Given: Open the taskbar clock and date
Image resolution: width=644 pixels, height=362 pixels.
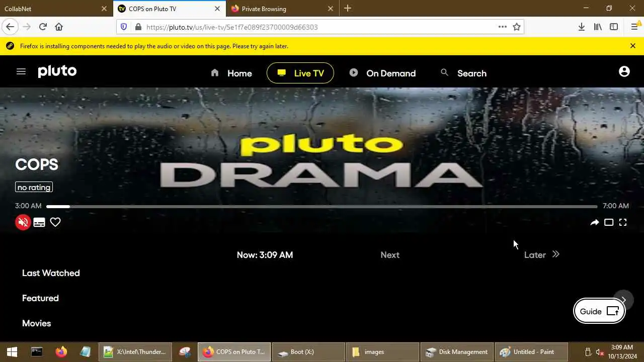Looking at the screenshot, I should [622, 352].
